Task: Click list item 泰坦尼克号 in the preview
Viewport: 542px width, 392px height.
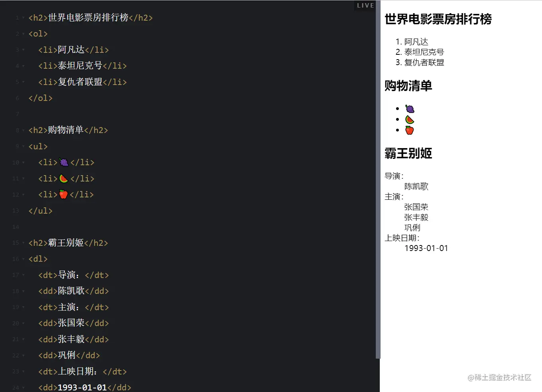Action: [x=424, y=52]
